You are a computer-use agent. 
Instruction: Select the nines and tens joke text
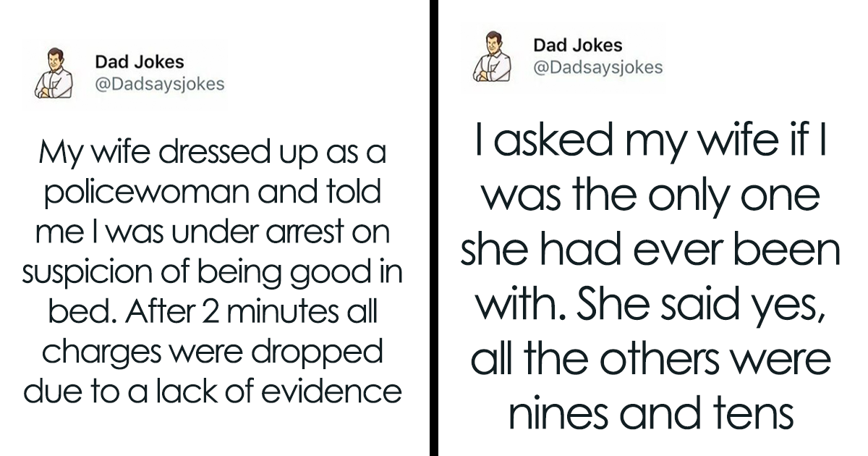point(650,276)
